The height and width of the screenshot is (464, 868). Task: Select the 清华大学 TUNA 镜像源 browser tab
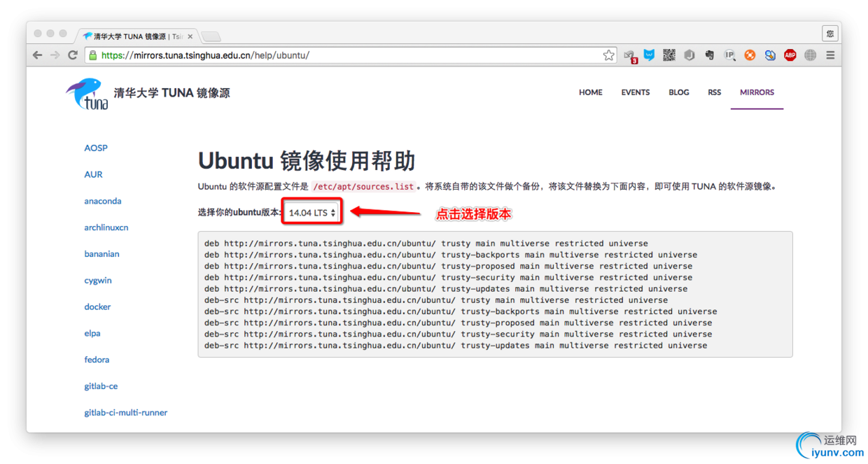tap(137, 36)
